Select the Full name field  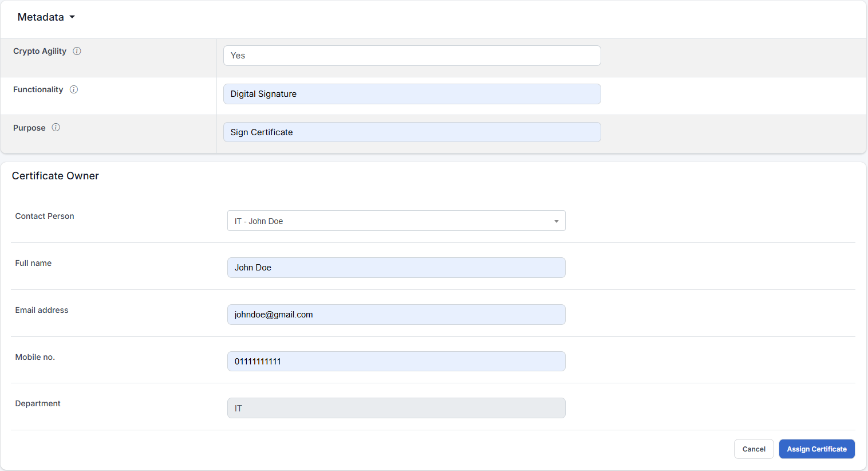[396, 268]
